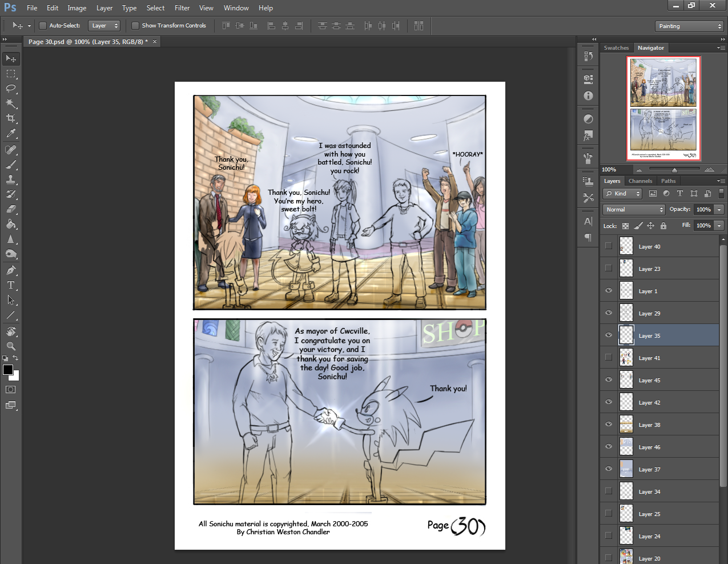Switch foreground and background colors
The width and height of the screenshot is (728, 564).
[x=15, y=358]
